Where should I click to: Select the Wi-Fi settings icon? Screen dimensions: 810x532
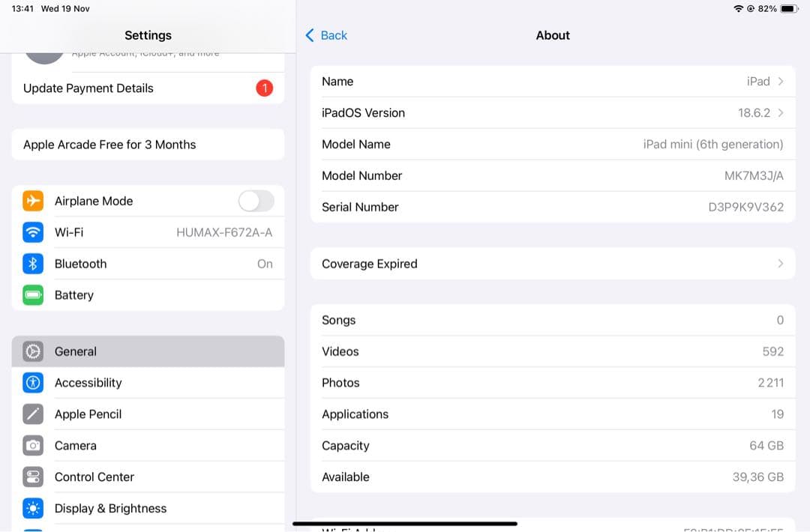click(33, 232)
